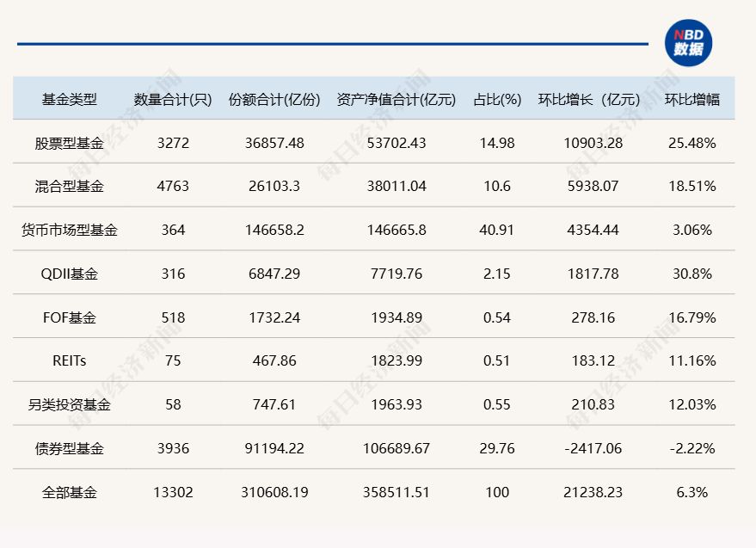The image size is (756, 548).
Task: Select the 数量合计(只) column header
Action: [172, 99]
